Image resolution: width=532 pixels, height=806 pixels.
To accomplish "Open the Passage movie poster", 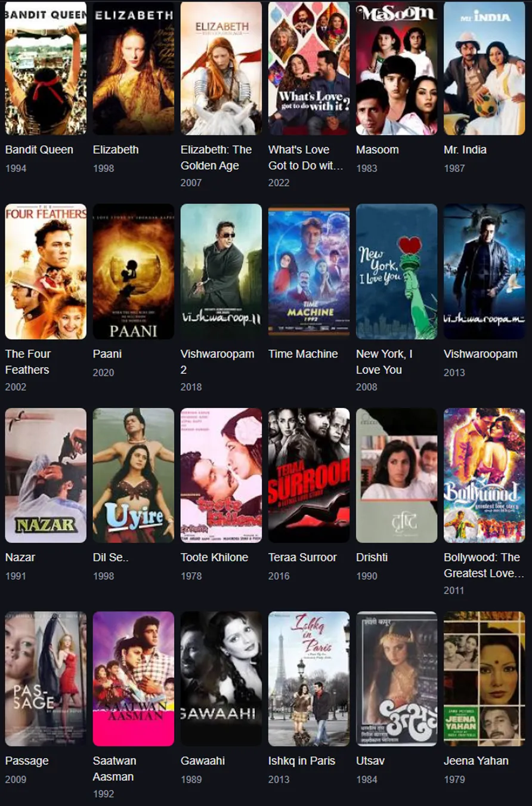I will pos(46,678).
